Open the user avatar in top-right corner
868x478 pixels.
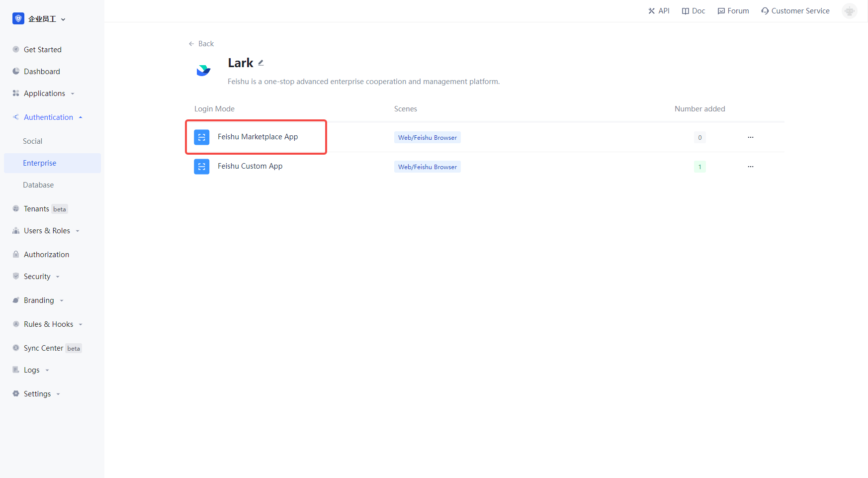(849, 11)
